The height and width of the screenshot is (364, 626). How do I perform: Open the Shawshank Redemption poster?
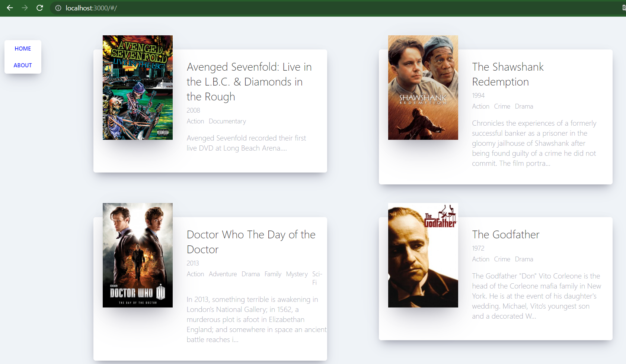coord(423,87)
